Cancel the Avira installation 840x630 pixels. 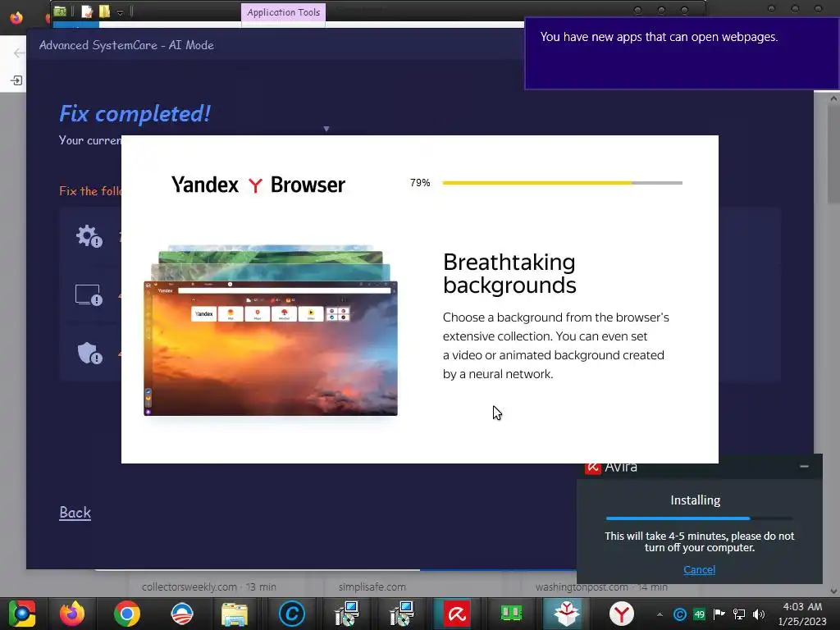coord(699,569)
